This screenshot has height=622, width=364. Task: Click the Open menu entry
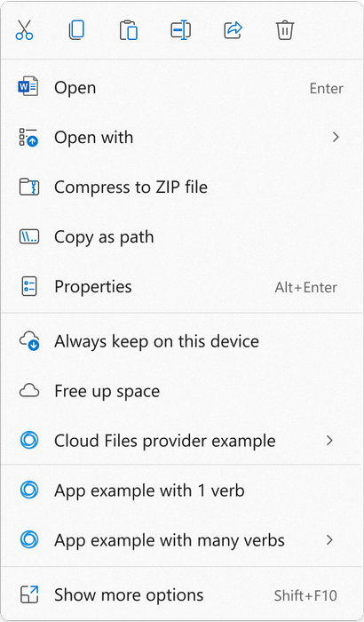(x=182, y=87)
